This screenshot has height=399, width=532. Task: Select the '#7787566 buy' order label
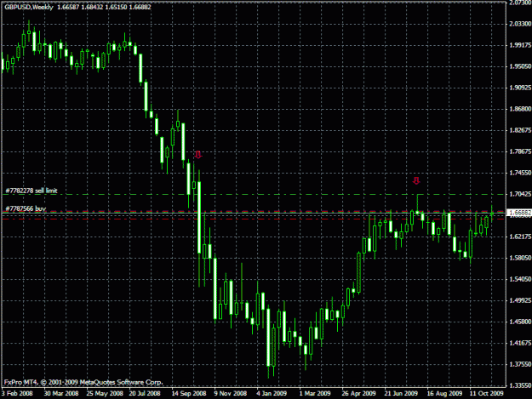tap(26, 208)
